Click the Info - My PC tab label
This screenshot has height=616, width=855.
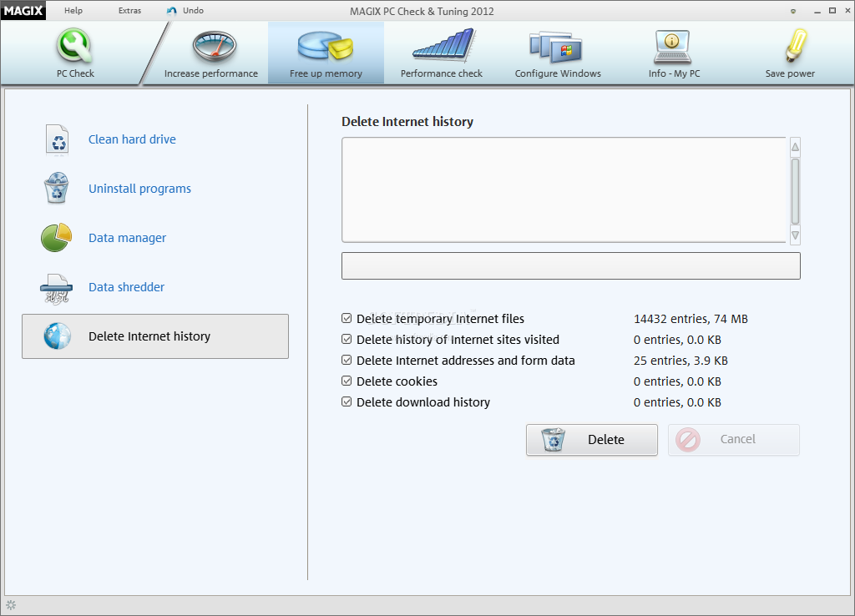click(x=674, y=73)
